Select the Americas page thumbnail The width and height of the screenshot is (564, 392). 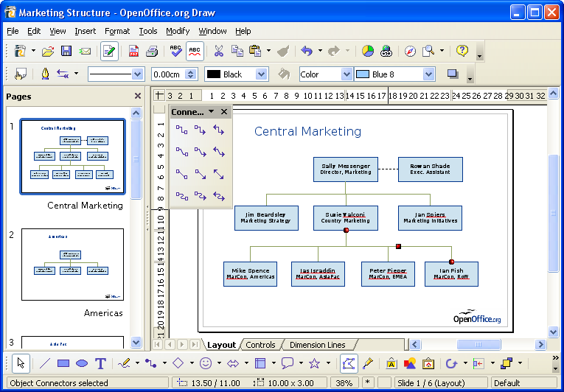coord(73,265)
